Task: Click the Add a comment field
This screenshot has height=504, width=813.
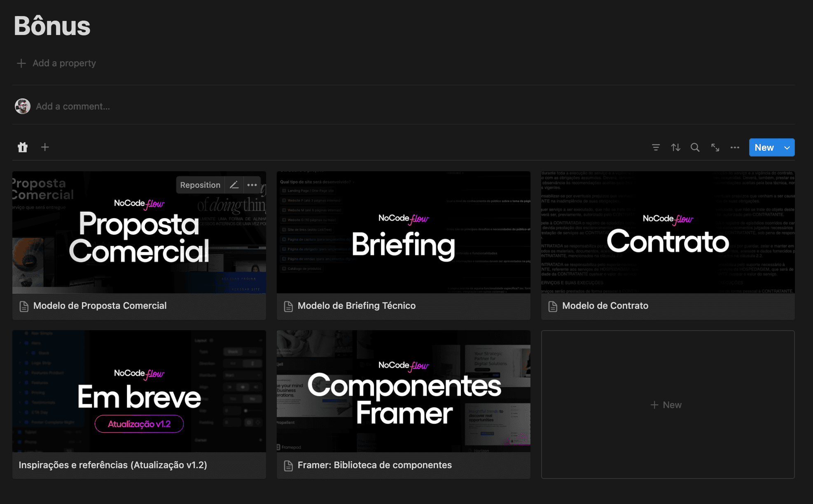Action: (x=73, y=106)
